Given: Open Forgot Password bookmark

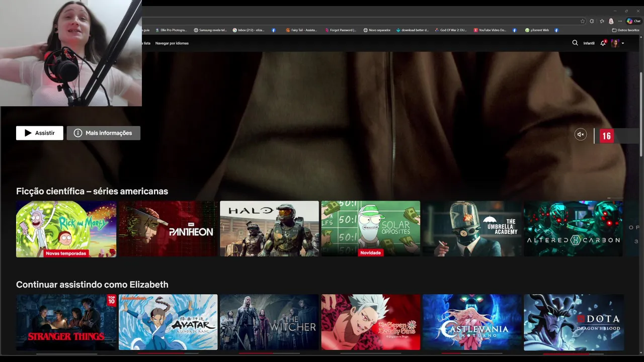Looking at the screenshot, I should point(341,30).
